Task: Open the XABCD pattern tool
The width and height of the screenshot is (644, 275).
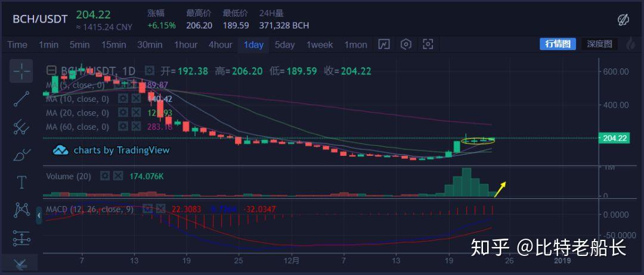Action: point(21,210)
